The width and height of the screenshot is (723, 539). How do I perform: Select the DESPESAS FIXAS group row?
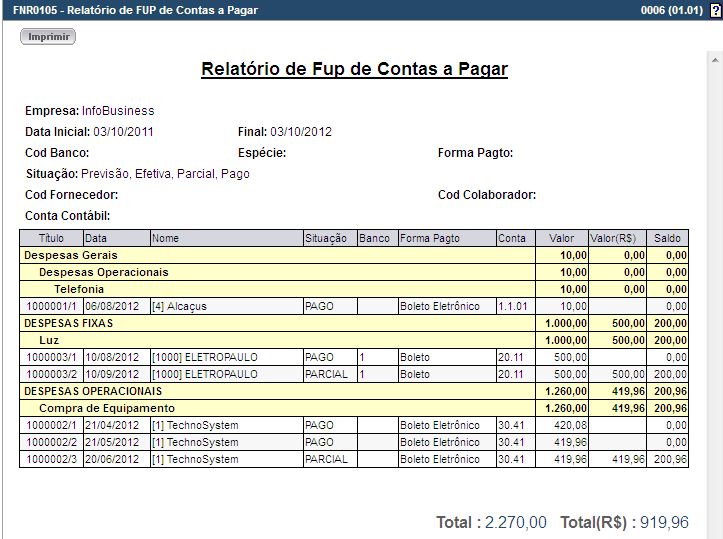(x=69, y=323)
